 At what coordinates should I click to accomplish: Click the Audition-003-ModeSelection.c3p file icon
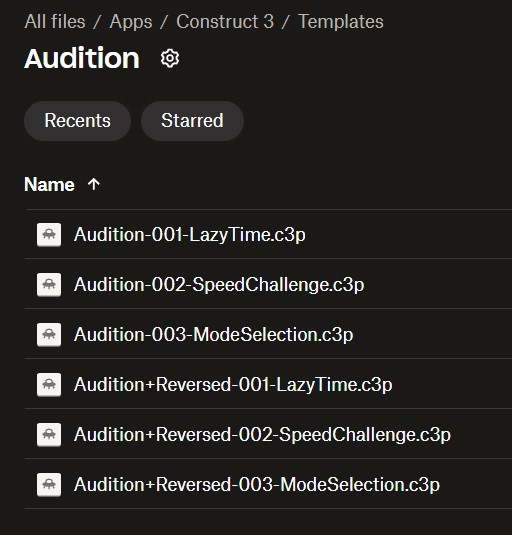49,334
